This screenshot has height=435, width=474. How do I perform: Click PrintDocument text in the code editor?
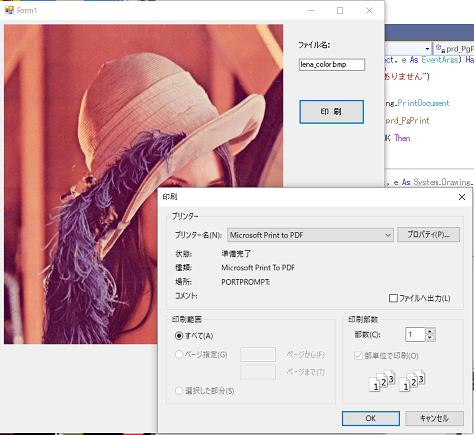click(x=423, y=103)
